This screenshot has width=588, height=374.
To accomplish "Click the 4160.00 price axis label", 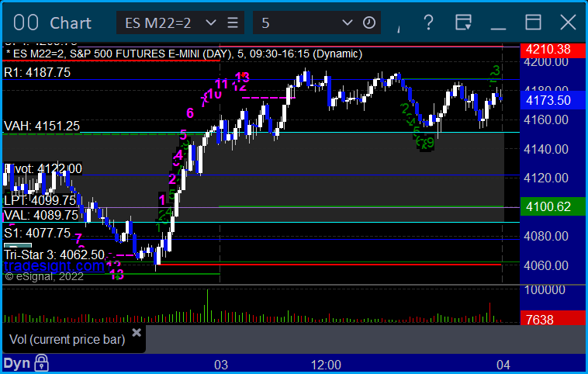I will [x=546, y=120].
